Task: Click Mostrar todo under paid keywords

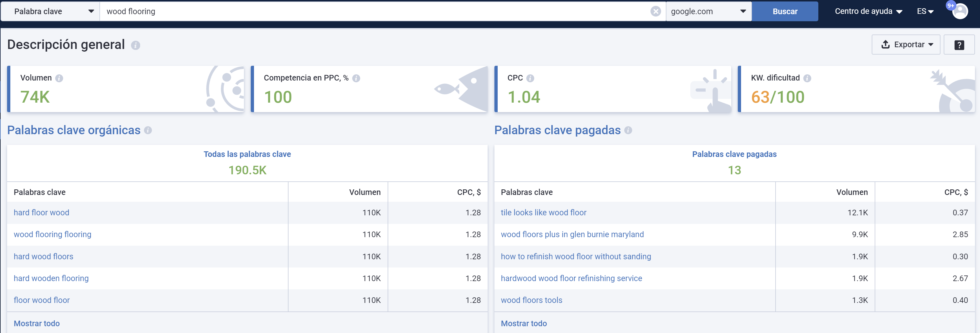Action: (524, 323)
